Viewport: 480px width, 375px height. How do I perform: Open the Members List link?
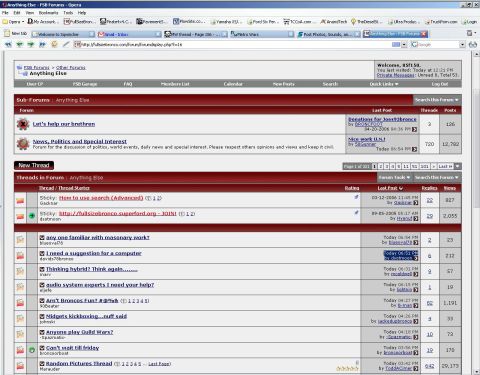(x=175, y=84)
